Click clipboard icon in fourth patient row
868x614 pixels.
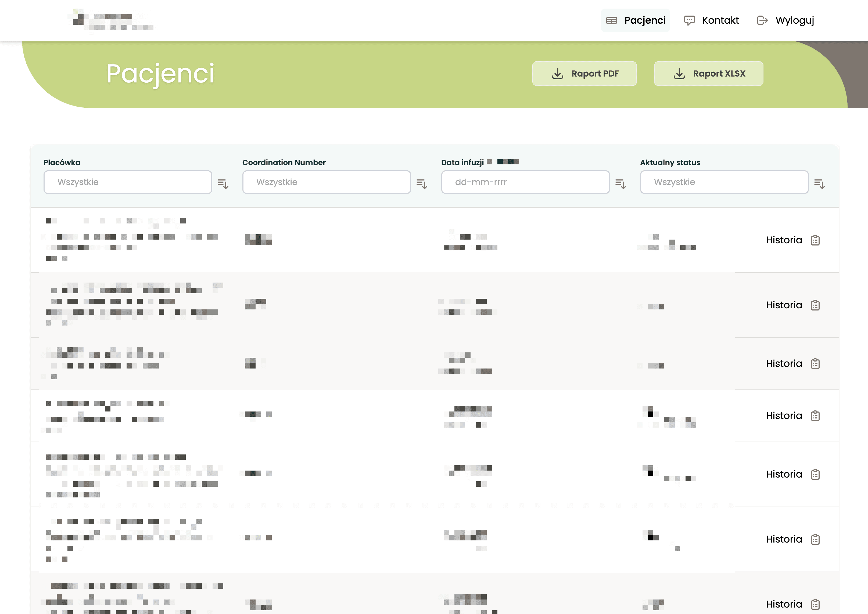pyautogui.click(x=815, y=416)
